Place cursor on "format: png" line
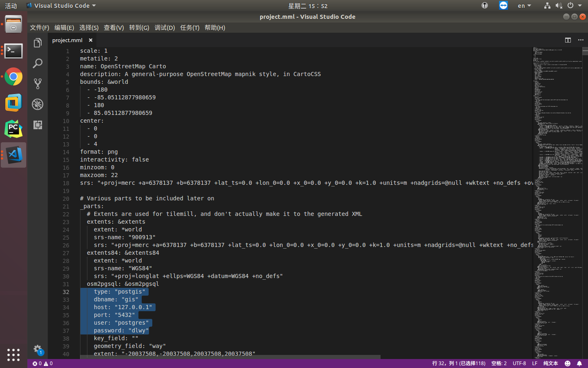The width and height of the screenshot is (588, 368). pyautogui.click(x=99, y=152)
